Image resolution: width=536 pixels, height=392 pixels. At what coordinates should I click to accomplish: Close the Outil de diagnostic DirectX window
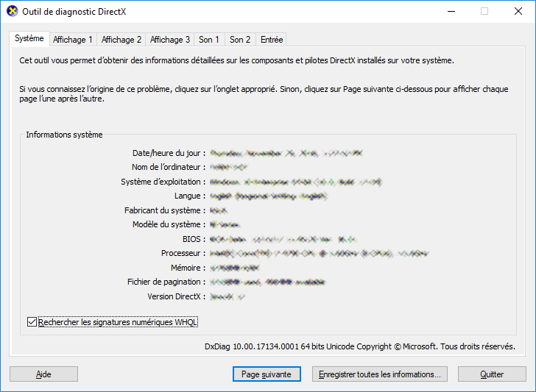(x=518, y=11)
